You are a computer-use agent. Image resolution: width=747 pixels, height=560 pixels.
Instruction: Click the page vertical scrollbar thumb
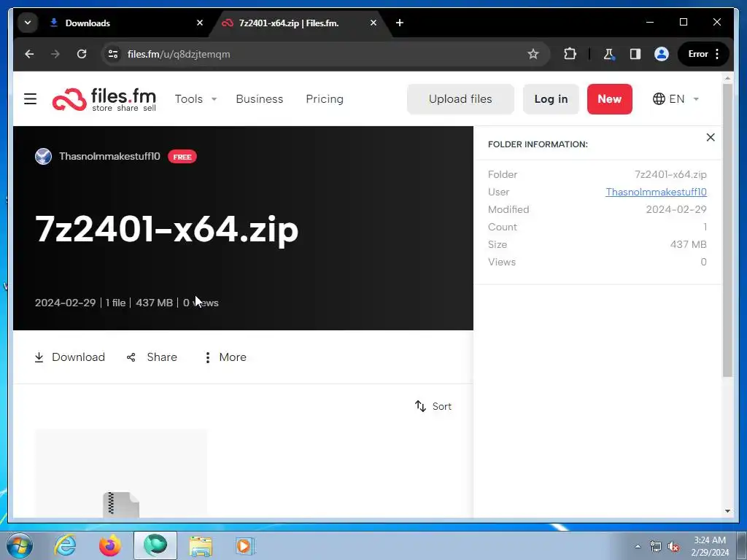pos(727,230)
